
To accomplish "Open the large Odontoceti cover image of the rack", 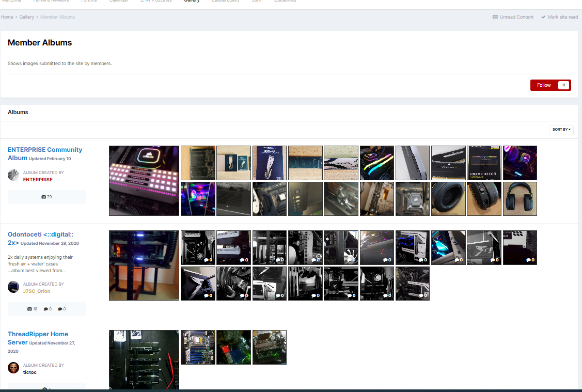I will point(144,265).
